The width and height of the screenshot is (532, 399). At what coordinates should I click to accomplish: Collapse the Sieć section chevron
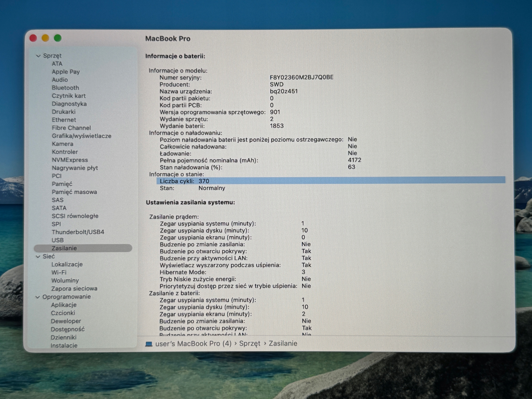point(38,257)
